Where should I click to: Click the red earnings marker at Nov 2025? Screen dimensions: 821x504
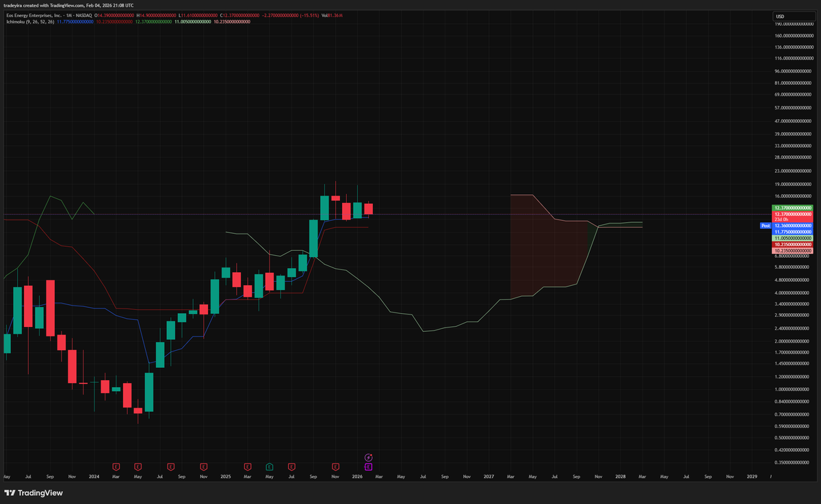pyautogui.click(x=335, y=466)
